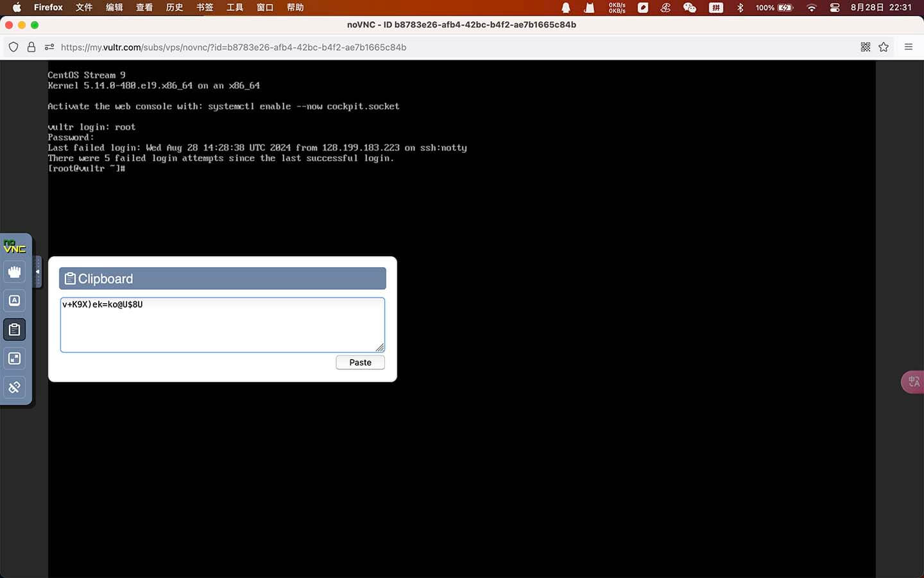The image size is (924, 578).
Task: Click the 'Last failed login' terminal line
Action: point(257,148)
